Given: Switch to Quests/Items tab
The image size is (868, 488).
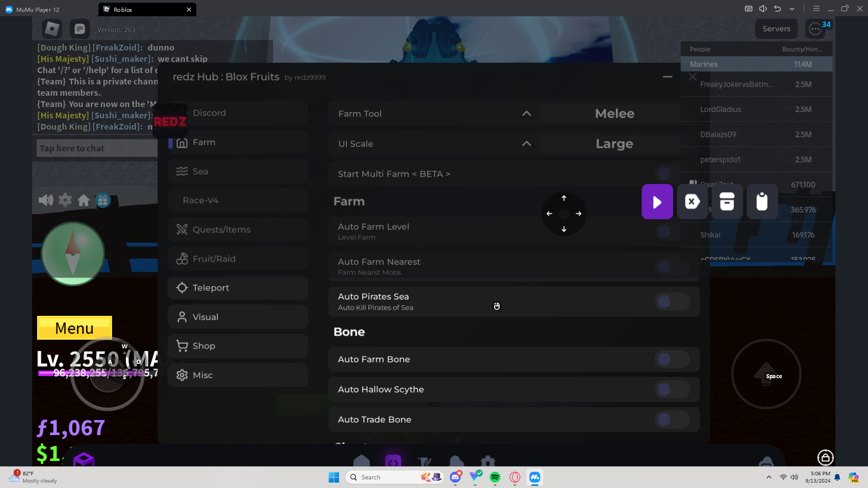Looking at the screenshot, I should tap(238, 230).
